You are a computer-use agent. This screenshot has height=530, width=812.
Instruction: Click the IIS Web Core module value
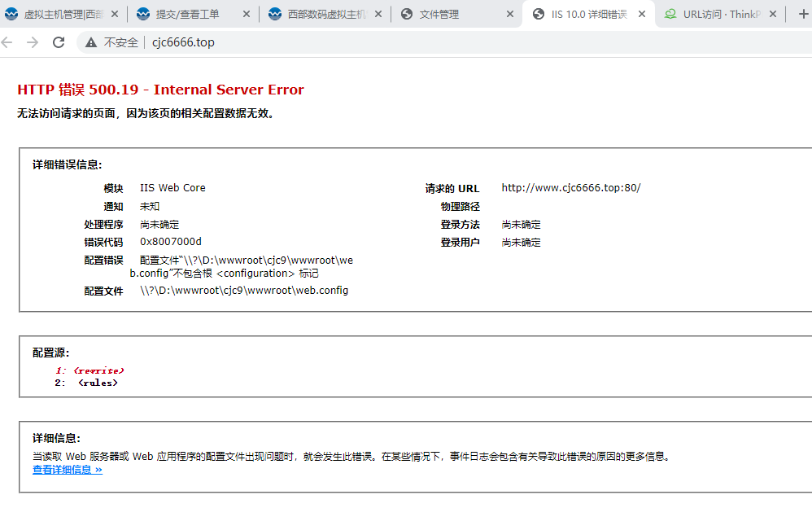click(x=172, y=188)
